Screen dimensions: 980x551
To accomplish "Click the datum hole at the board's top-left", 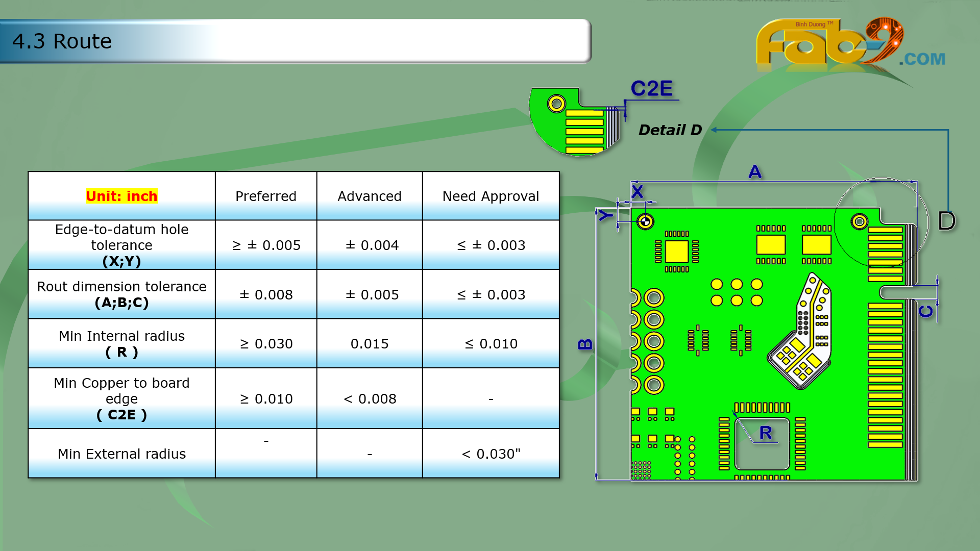I will click(646, 221).
